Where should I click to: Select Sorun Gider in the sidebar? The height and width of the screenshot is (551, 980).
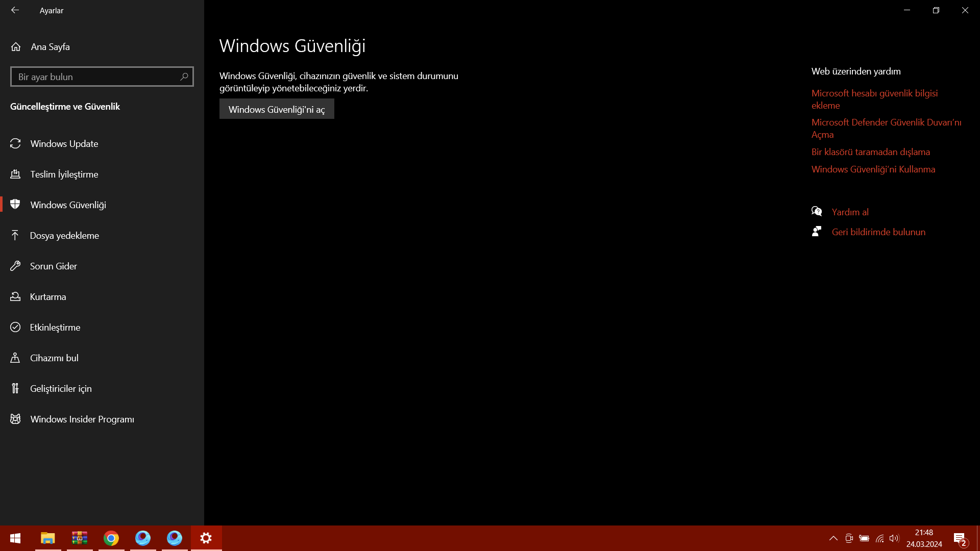click(x=102, y=266)
